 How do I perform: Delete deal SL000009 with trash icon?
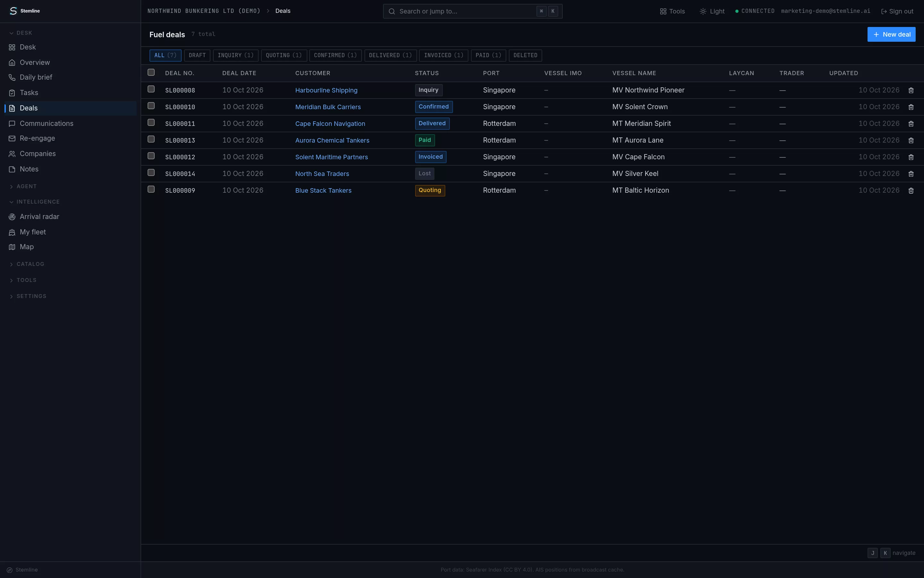click(911, 191)
